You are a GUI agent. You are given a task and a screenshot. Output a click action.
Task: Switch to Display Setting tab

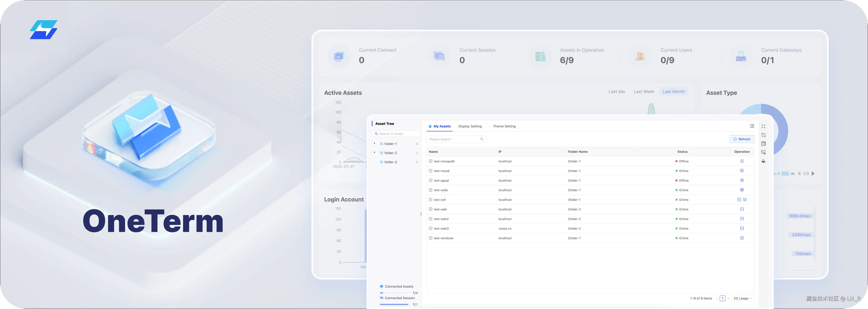tap(470, 126)
